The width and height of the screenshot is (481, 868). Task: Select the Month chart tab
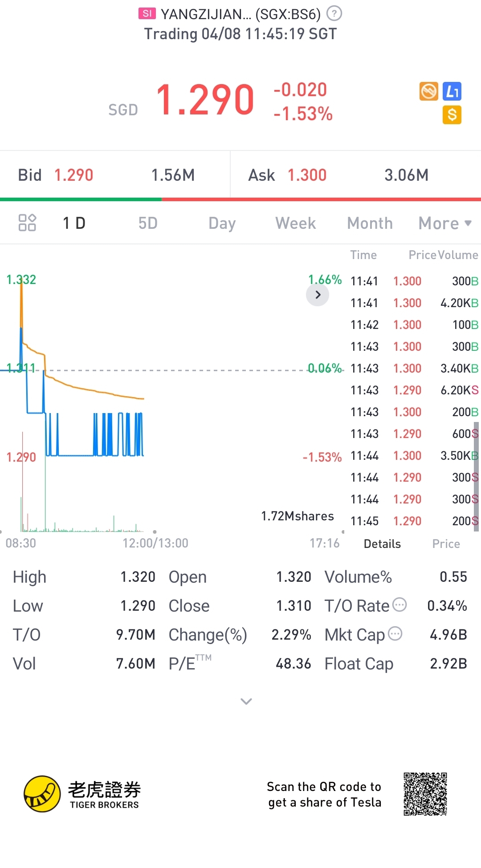click(370, 223)
